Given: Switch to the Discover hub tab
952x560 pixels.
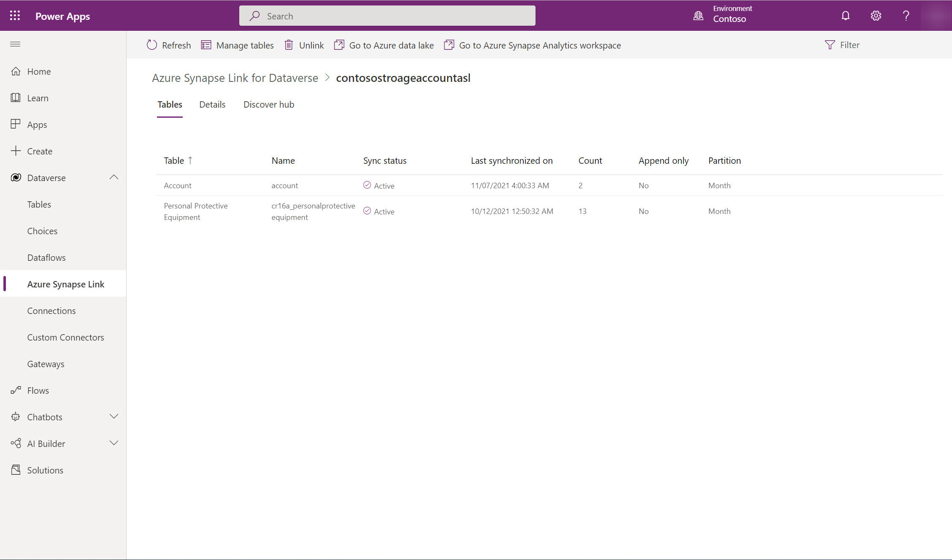Looking at the screenshot, I should point(269,104).
